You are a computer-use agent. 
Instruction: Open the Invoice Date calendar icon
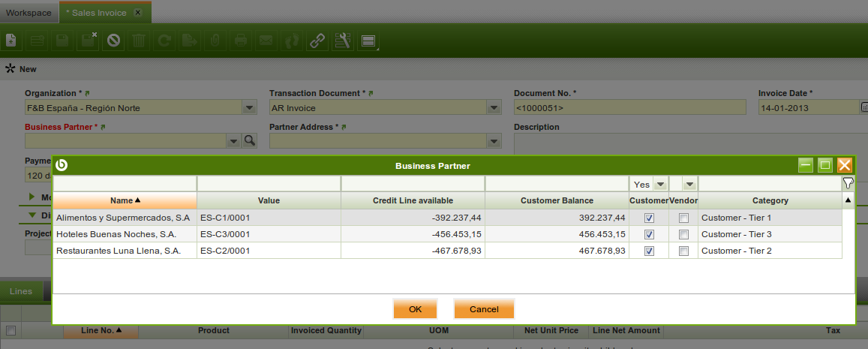coord(864,107)
